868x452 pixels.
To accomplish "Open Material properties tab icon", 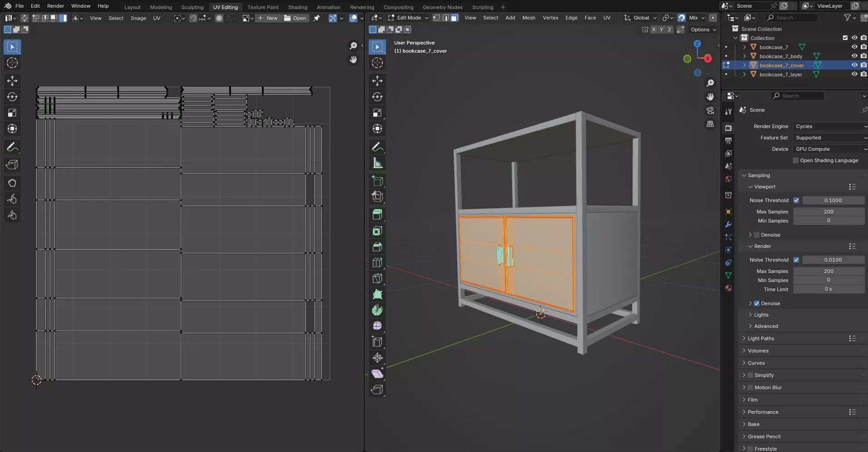I will pos(728,288).
